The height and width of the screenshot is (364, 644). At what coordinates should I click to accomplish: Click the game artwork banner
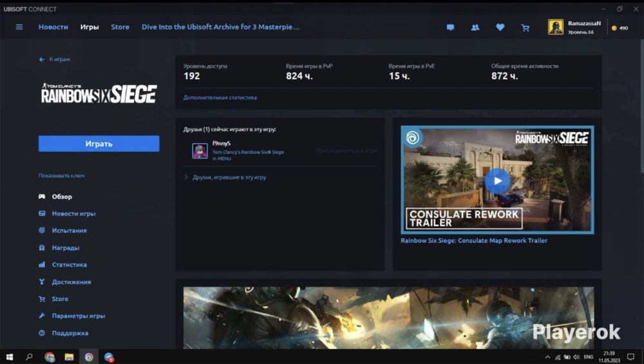click(x=388, y=318)
